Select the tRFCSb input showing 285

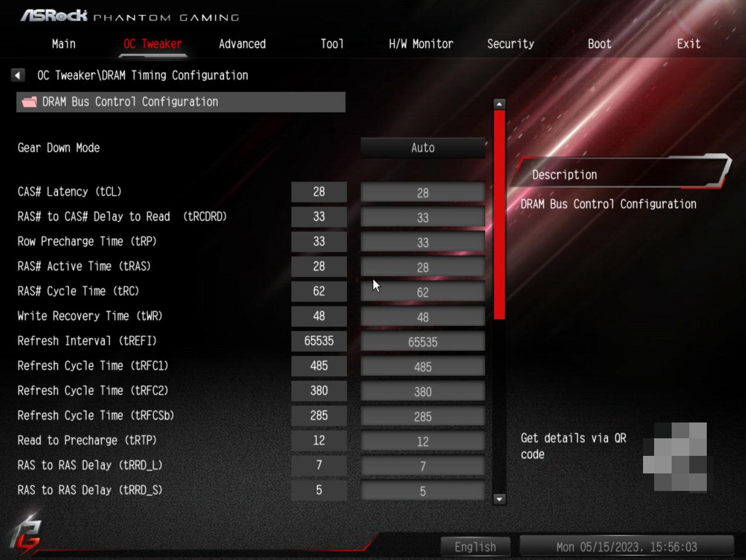pos(422,416)
